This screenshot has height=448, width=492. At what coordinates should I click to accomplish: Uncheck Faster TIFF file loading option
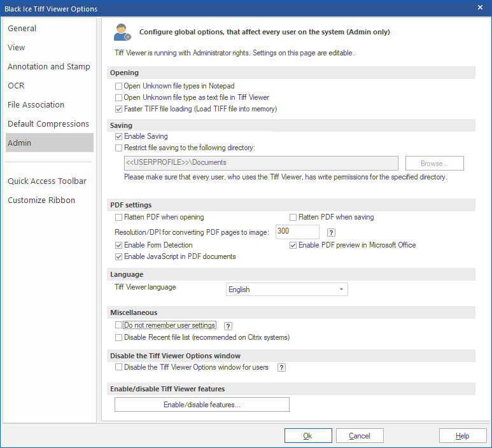click(118, 109)
